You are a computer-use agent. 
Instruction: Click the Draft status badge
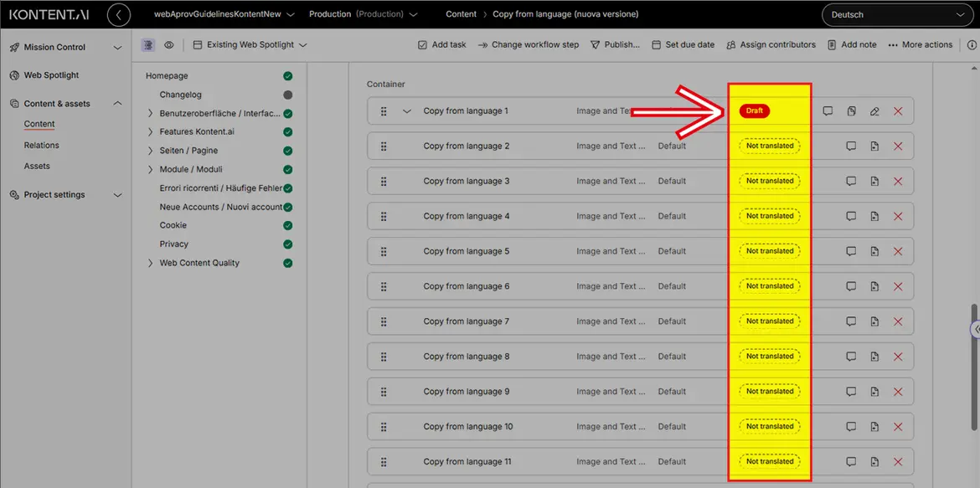pyautogui.click(x=754, y=111)
